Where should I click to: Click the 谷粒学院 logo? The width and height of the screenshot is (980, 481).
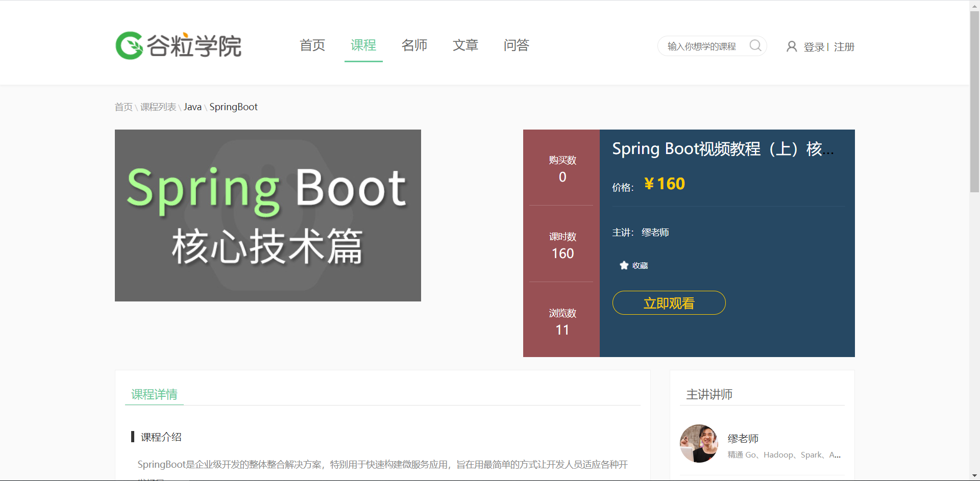click(x=178, y=45)
